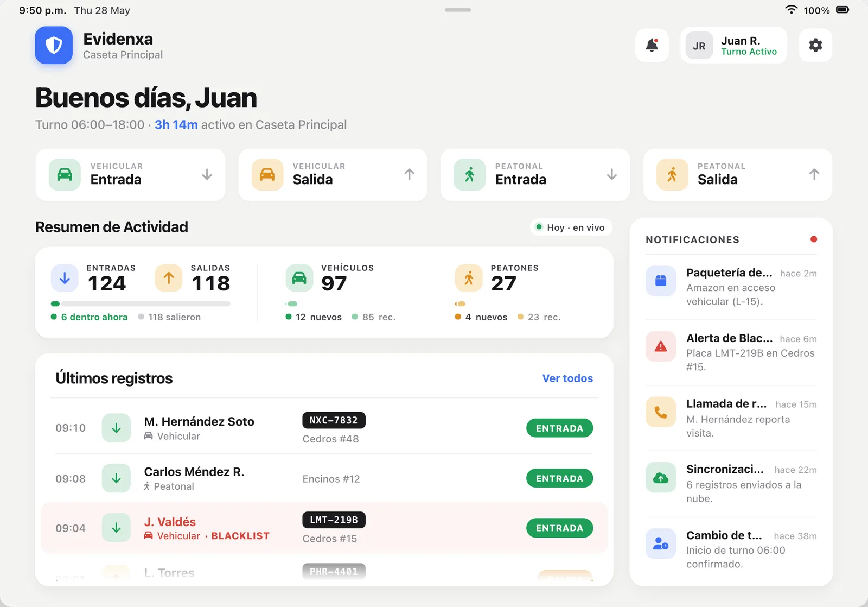The width and height of the screenshot is (868, 607).
Task: Open the Peatonal Entrada card
Action: (535, 175)
